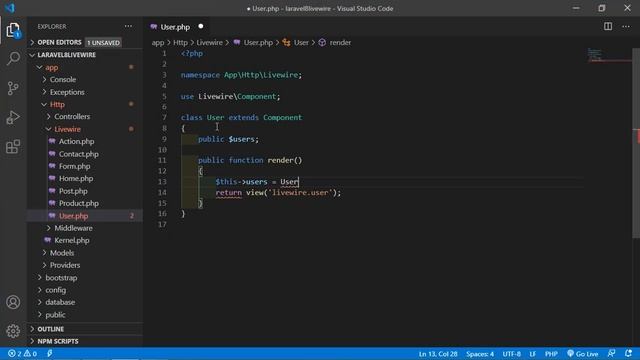This screenshot has width=640, height=360.
Task: Click the 1 UNSAVED badge
Action: [103, 42]
